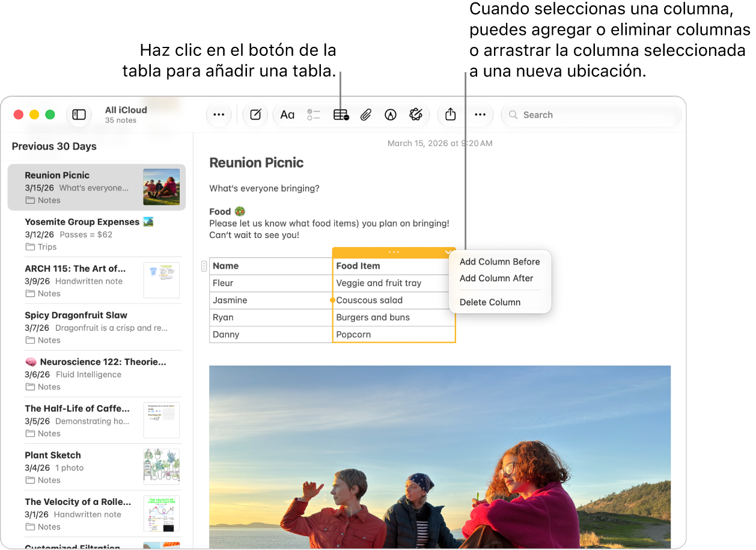Click the "Fleur" table cell
This screenshot has height=550, width=756.
(x=270, y=283)
